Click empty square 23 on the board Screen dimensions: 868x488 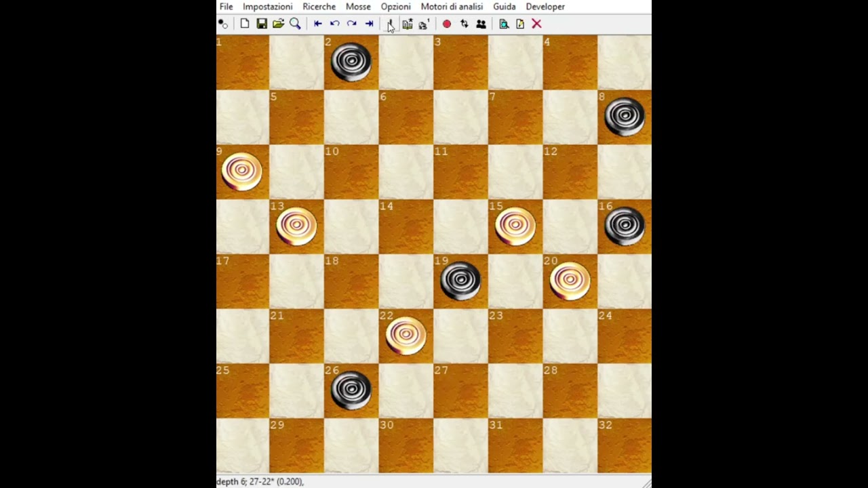(515, 336)
